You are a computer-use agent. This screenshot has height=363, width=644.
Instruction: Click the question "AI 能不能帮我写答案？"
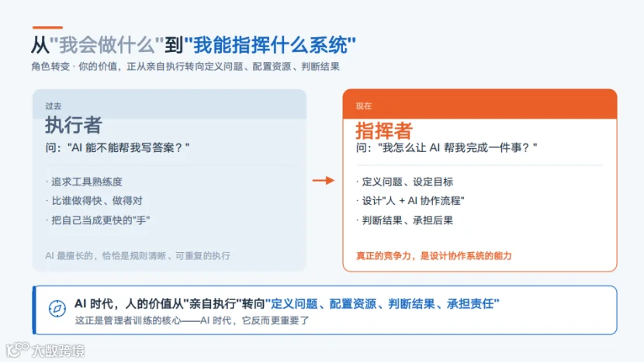[x=117, y=147]
